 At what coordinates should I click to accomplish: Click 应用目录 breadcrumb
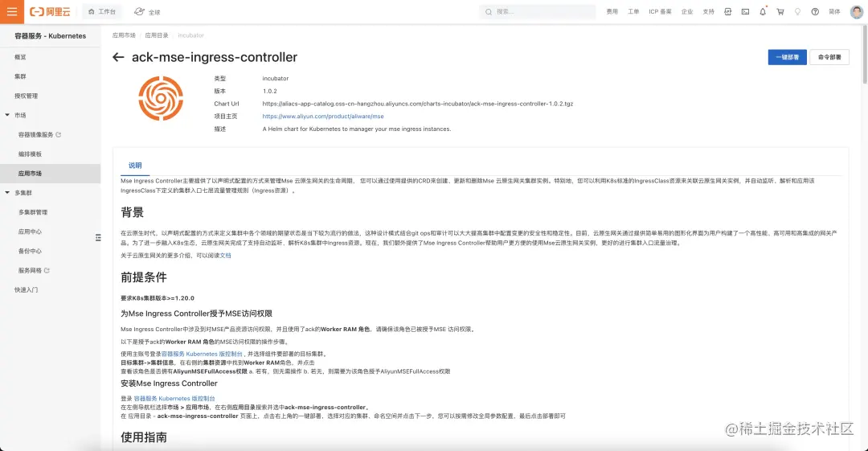click(x=157, y=35)
